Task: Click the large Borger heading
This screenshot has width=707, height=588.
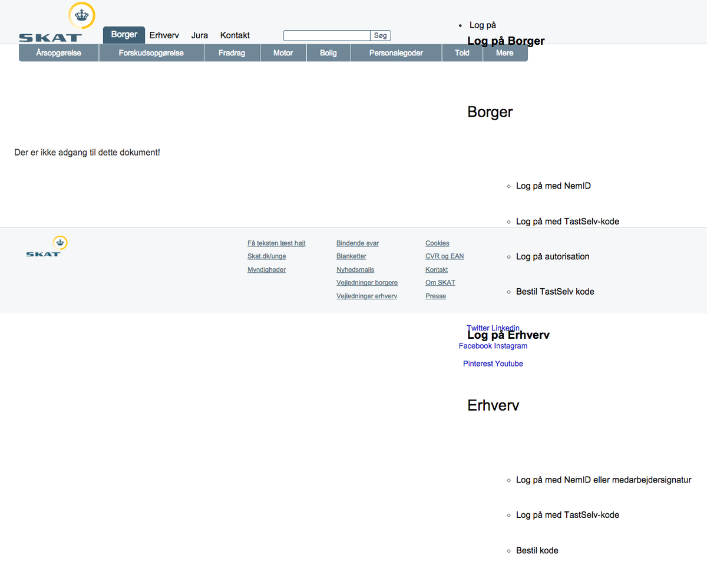Action: click(x=490, y=112)
